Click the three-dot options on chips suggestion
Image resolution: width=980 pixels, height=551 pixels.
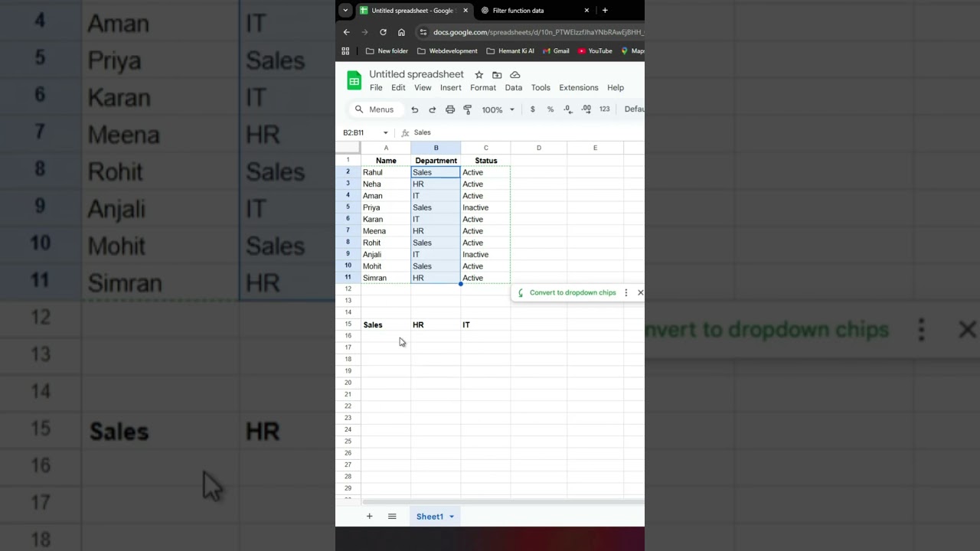[x=626, y=292]
